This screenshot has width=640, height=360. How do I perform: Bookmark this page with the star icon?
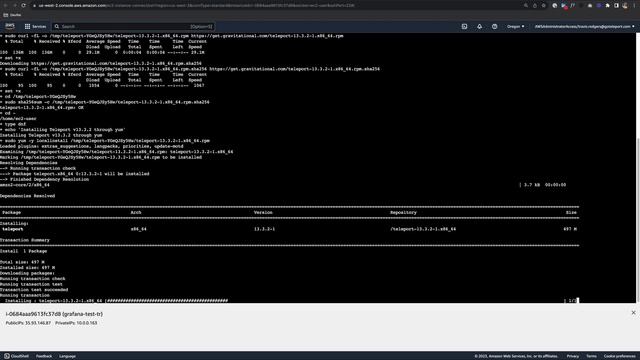544,5
